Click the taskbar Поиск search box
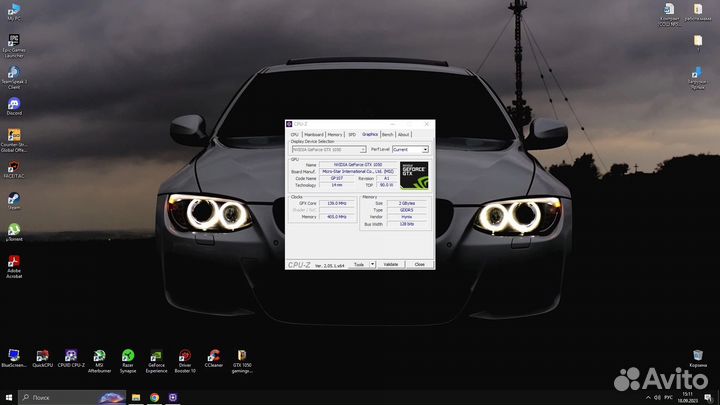Screen dimensions: 720x405 [72, 397]
